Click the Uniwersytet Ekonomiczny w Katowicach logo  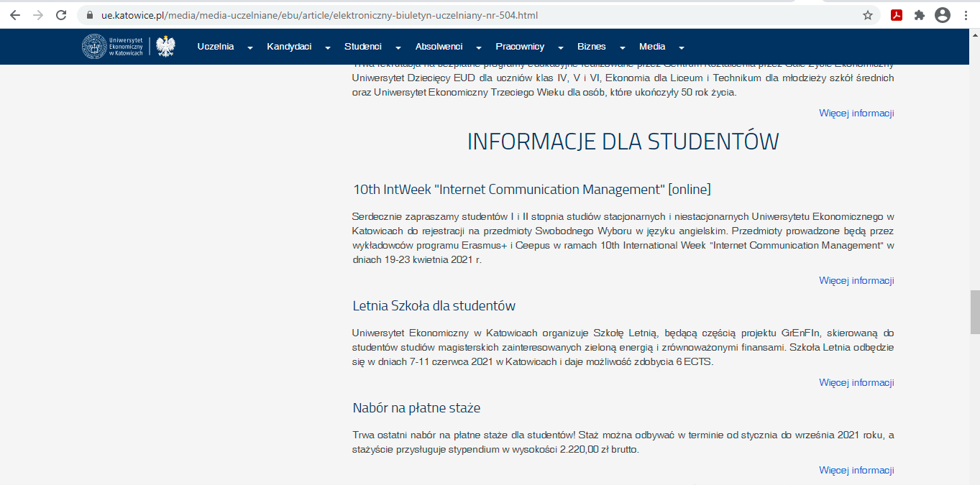[113, 47]
